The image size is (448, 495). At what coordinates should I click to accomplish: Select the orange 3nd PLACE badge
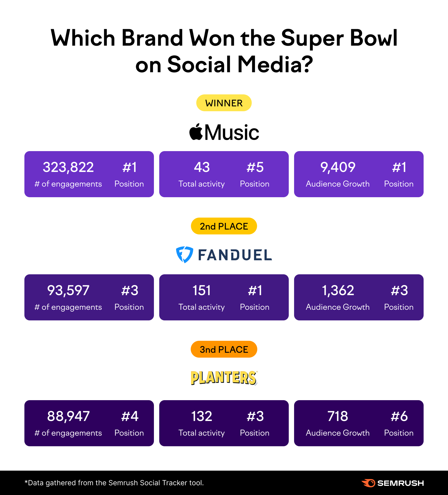[x=224, y=349]
